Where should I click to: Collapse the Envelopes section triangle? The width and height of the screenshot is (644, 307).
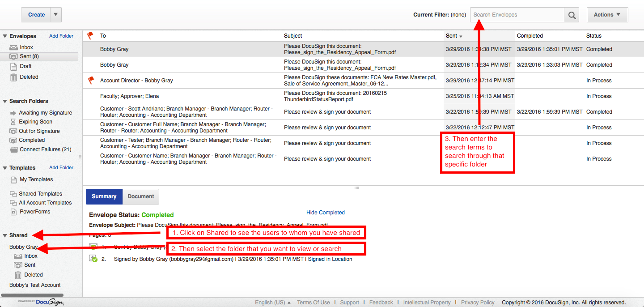point(5,36)
